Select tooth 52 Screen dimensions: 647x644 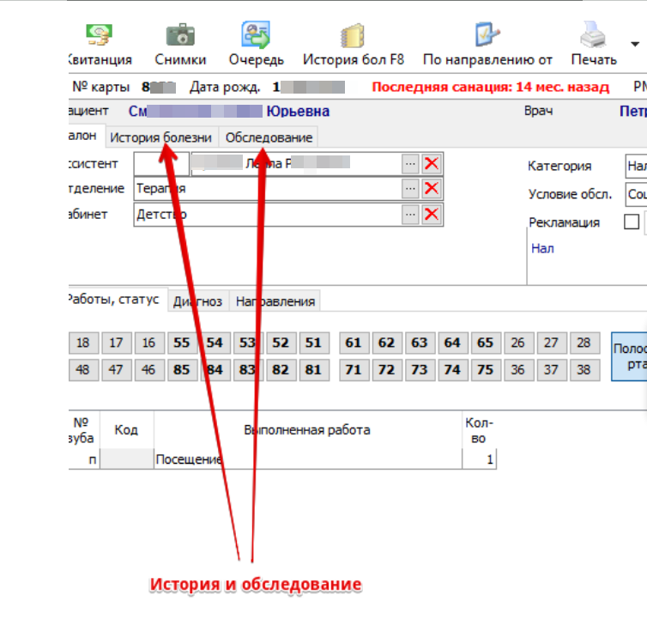[x=281, y=343]
